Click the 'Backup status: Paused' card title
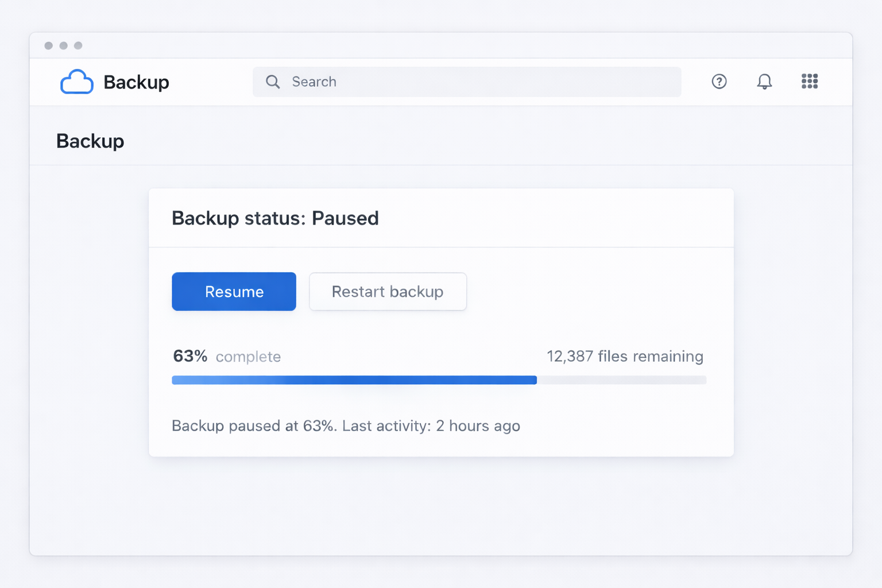The height and width of the screenshot is (588, 882). point(275,218)
